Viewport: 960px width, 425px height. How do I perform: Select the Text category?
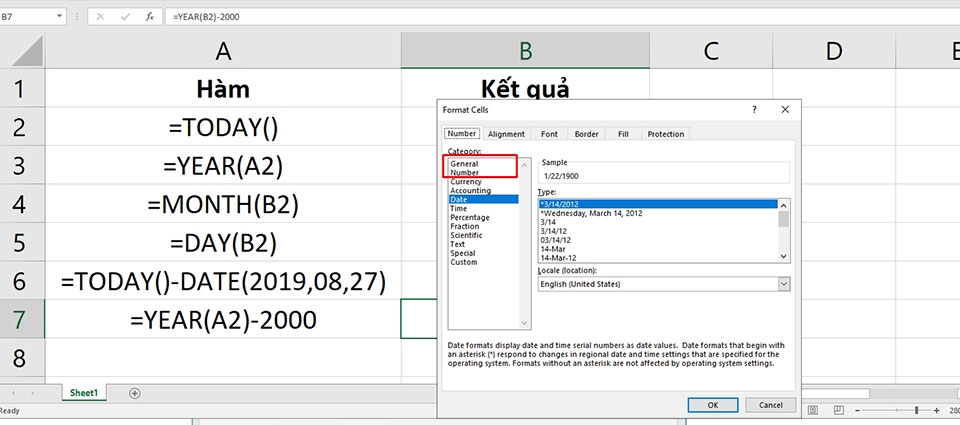[x=458, y=244]
